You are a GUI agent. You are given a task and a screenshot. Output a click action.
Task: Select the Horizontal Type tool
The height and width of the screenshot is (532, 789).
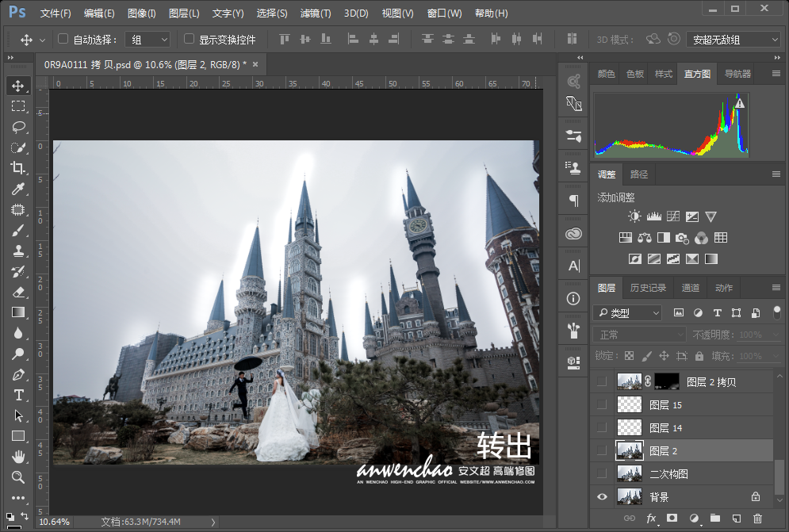click(18, 395)
